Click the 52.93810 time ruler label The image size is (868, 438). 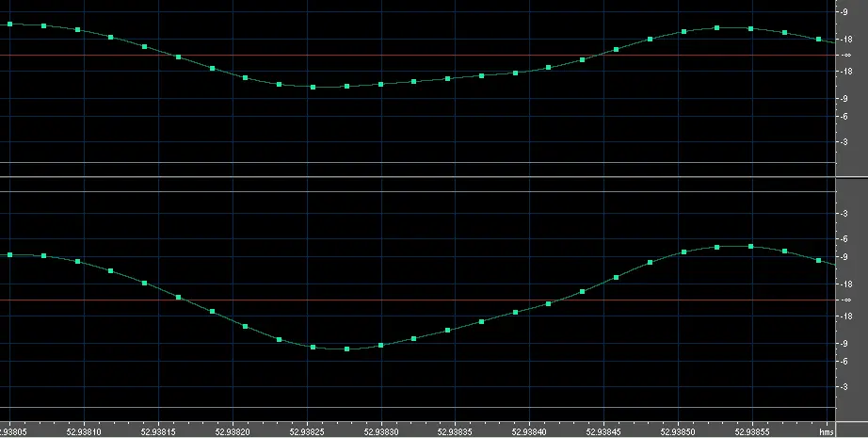tap(84, 431)
